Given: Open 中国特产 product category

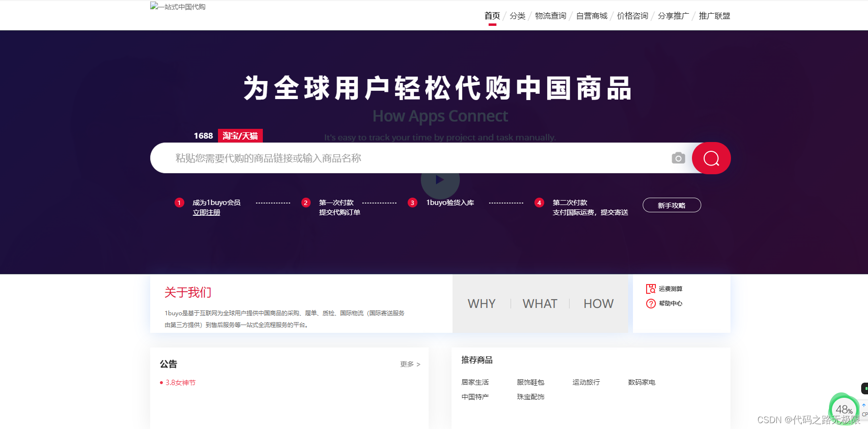Looking at the screenshot, I should coord(475,397).
